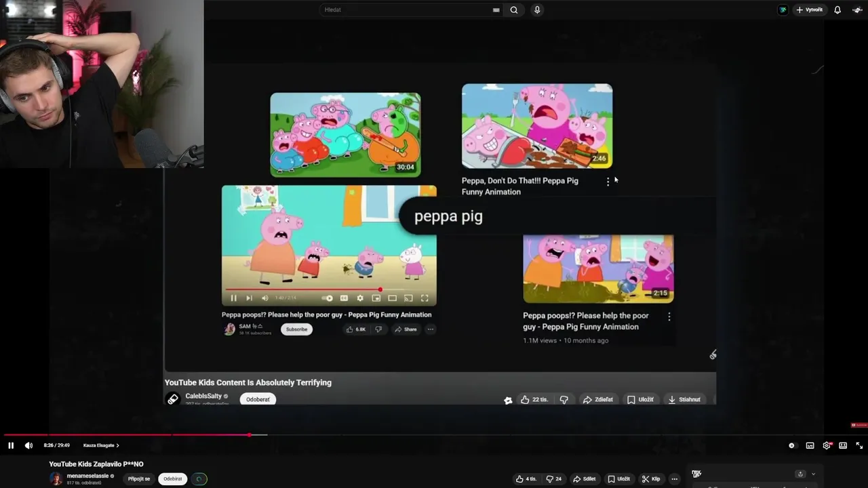Click the Připojit se join button
868x488 pixels.
pos(139,479)
